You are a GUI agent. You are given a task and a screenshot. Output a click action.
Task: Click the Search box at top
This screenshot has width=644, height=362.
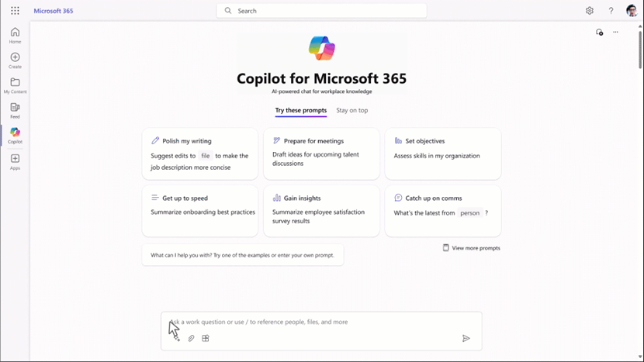click(321, 11)
